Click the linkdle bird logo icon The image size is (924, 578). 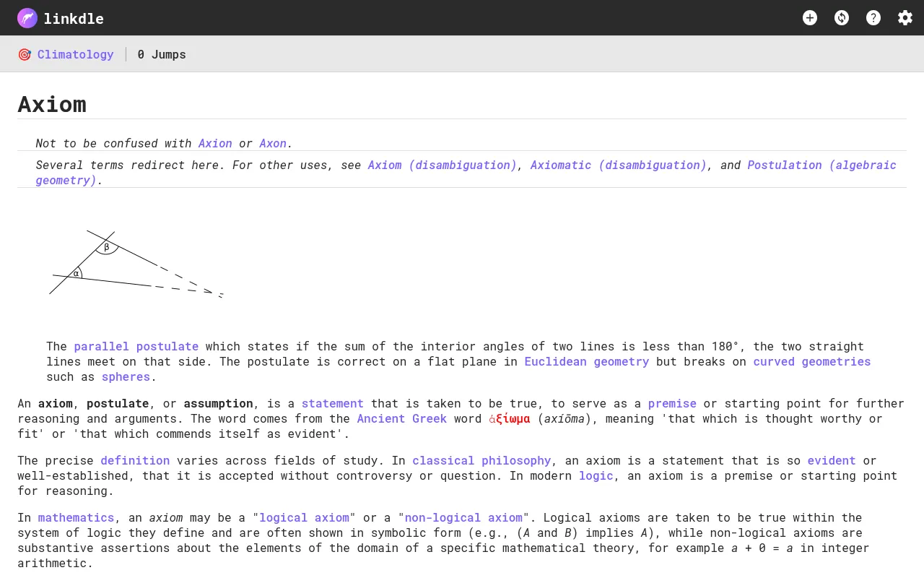coord(27,18)
